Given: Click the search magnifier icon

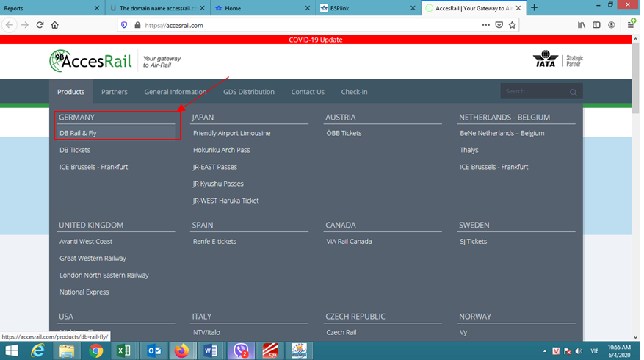Looking at the screenshot, I should click(x=574, y=92).
